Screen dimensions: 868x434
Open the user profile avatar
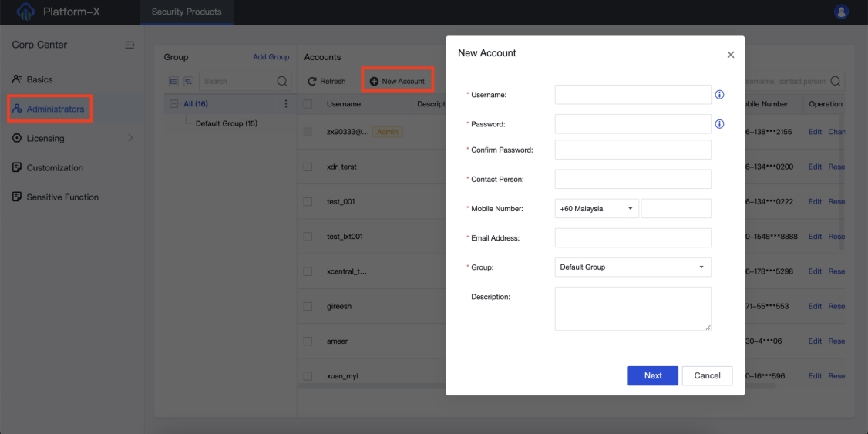point(841,12)
